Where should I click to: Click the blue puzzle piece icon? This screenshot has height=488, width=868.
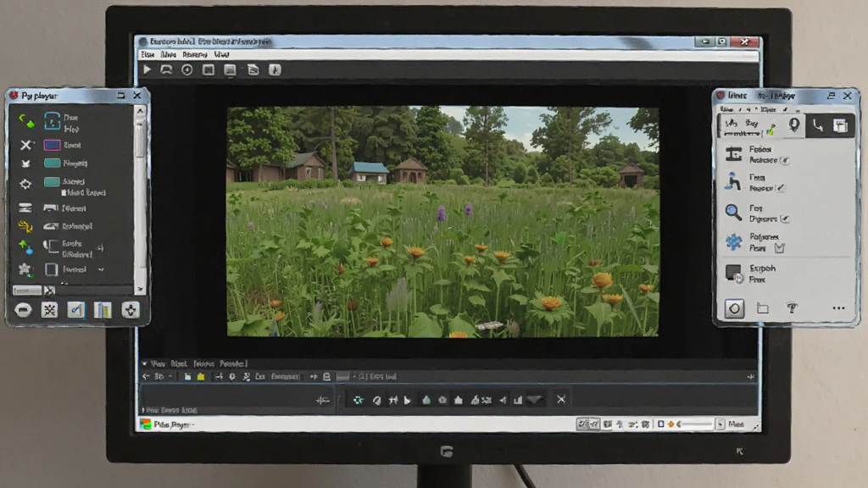point(734,241)
